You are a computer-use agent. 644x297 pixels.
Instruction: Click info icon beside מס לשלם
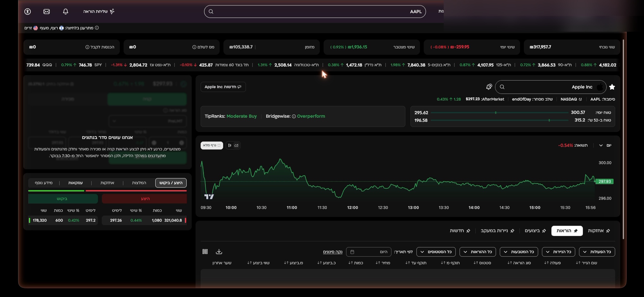coord(194,47)
